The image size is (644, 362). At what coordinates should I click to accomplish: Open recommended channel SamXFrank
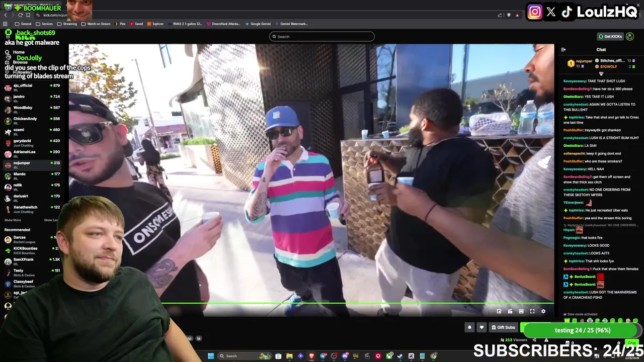(x=30, y=261)
